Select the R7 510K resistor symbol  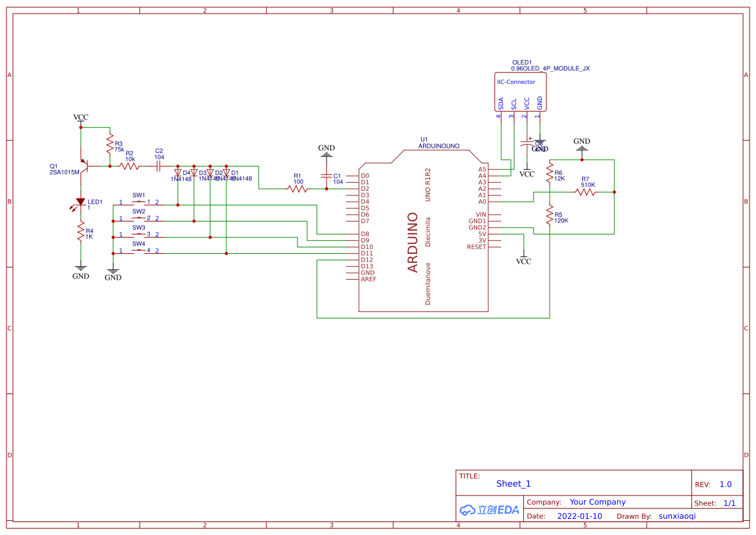585,192
